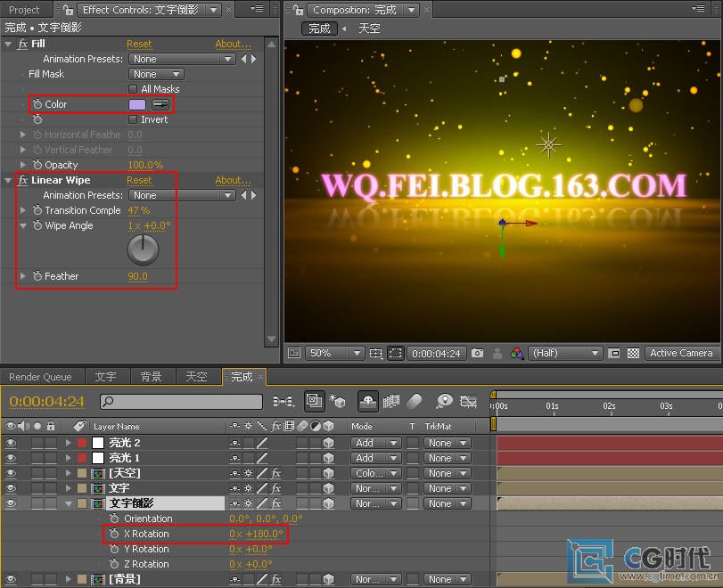Click the graph editor icon in timeline
The height and width of the screenshot is (588, 723).
(468, 402)
